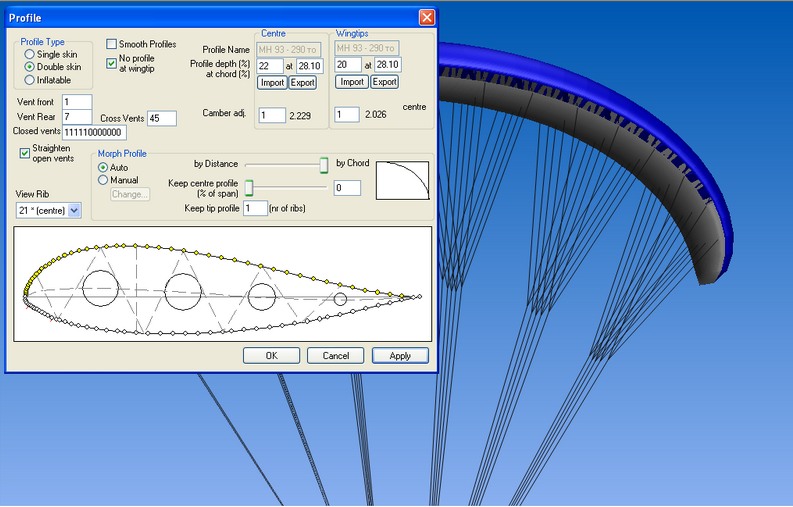Click Import button under Wingtips

pos(350,82)
